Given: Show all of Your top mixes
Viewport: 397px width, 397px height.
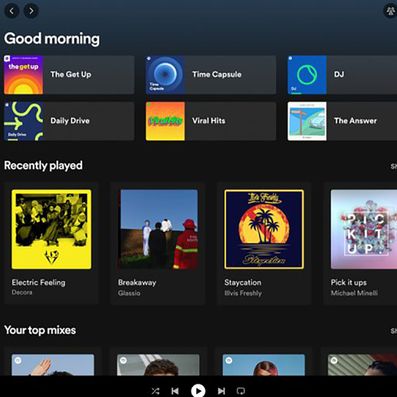Looking at the screenshot, I should [394, 331].
